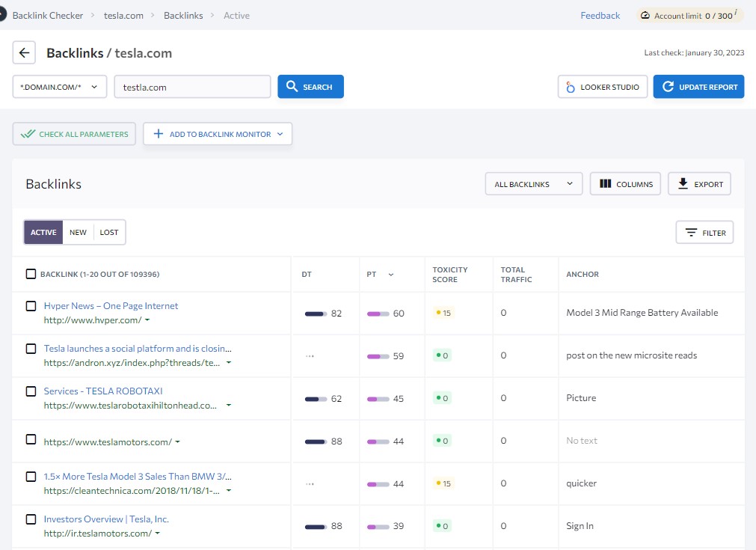Image resolution: width=756 pixels, height=550 pixels.
Task: Click the Search magnifier button
Action: [310, 87]
